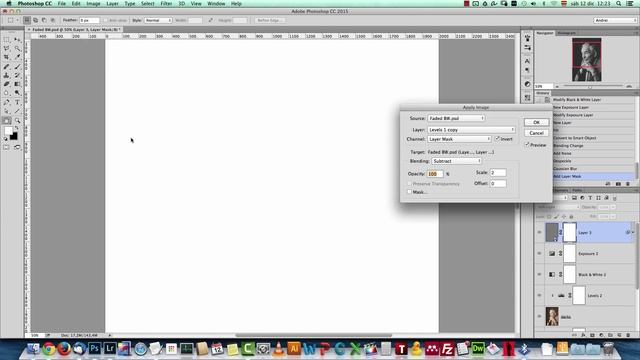Enable the Mask checkbox in Apply Image

pyautogui.click(x=409, y=192)
